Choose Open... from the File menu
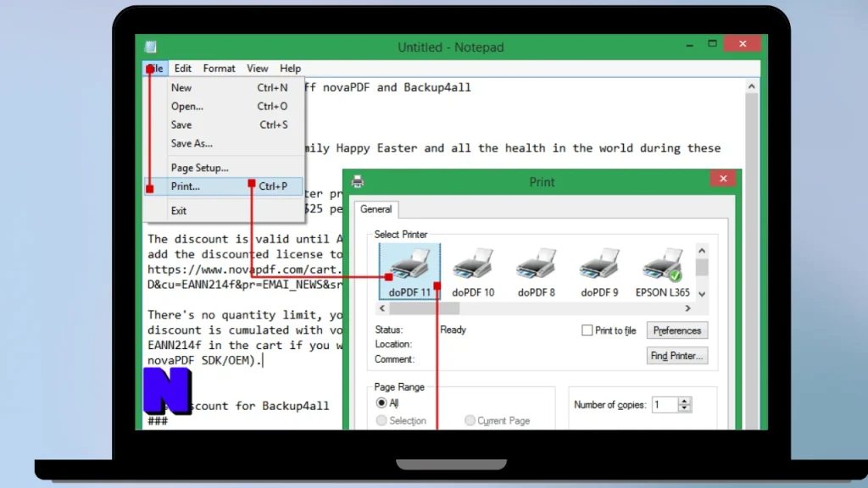This screenshot has height=488, width=868. point(224,106)
